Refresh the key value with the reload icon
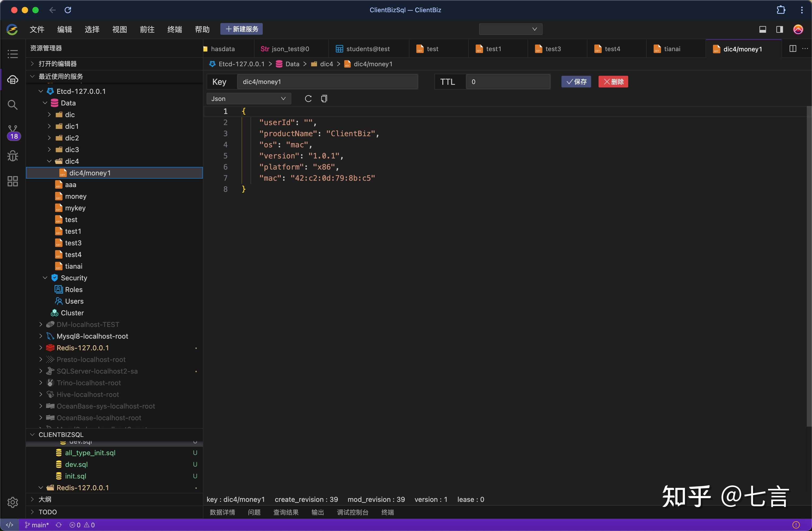Viewport: 812px width, 531px height. point(308,99)
